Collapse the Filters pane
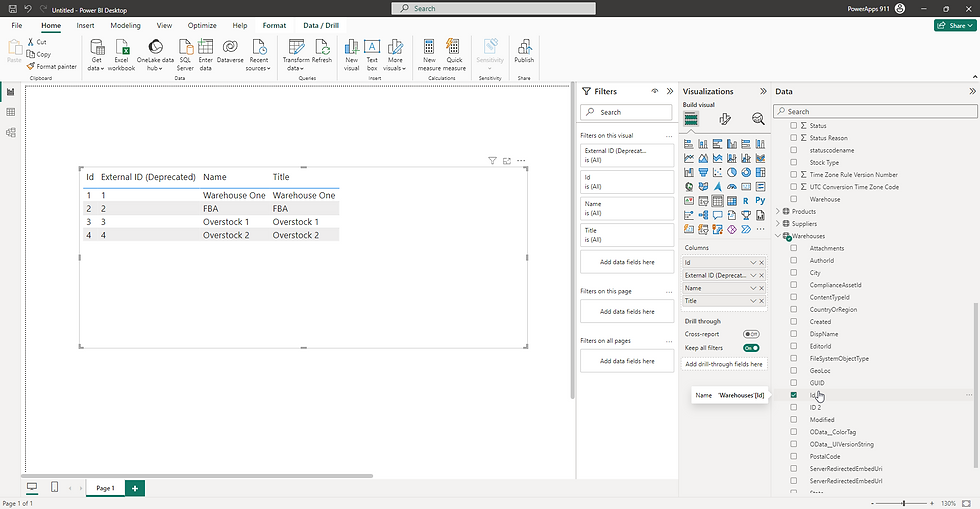Viewport: 980px width, 509px height. pos(670,91)
